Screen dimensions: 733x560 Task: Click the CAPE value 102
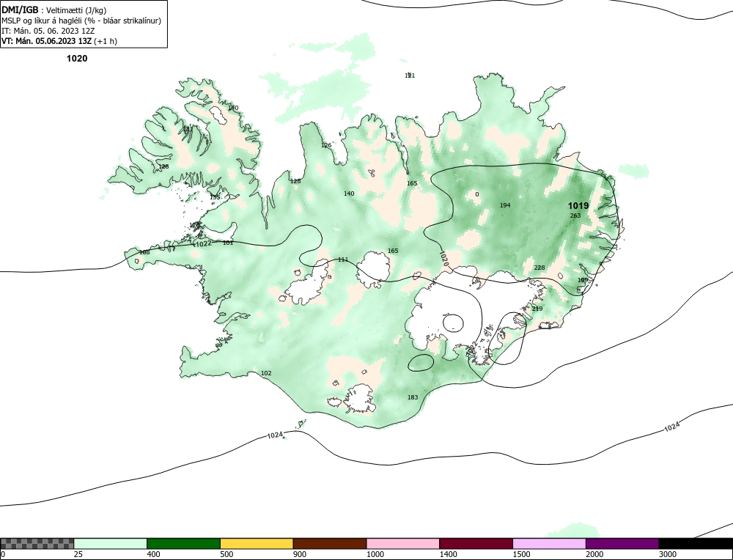266,373
